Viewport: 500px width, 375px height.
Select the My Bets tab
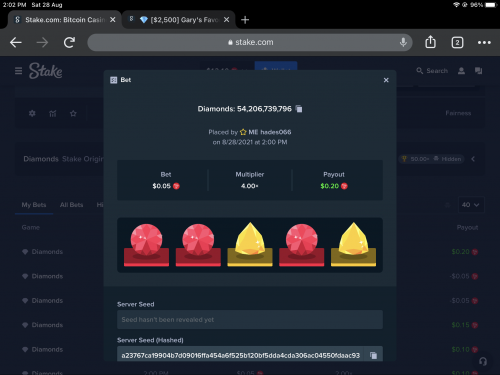click(x=34, y=205)
